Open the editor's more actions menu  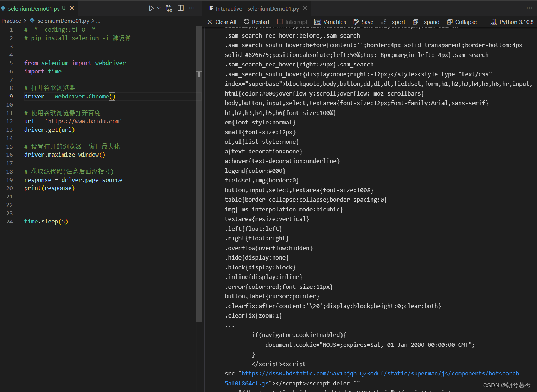(x=192, y=8)
